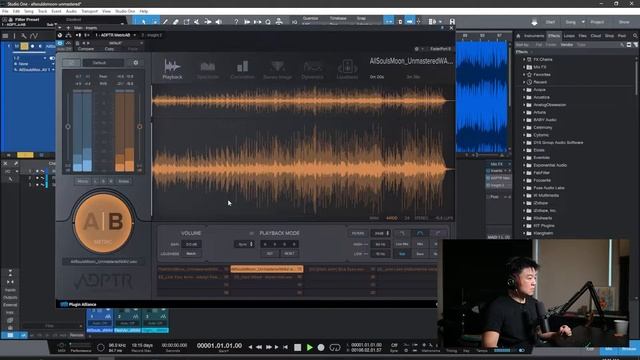Adjust the right meter level slider handle
Viewport: 640px width, 360px height.
[x=140, y=127]
